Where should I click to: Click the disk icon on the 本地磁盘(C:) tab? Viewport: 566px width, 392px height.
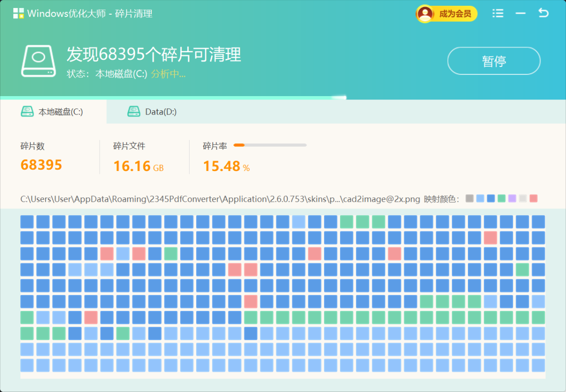27,112
